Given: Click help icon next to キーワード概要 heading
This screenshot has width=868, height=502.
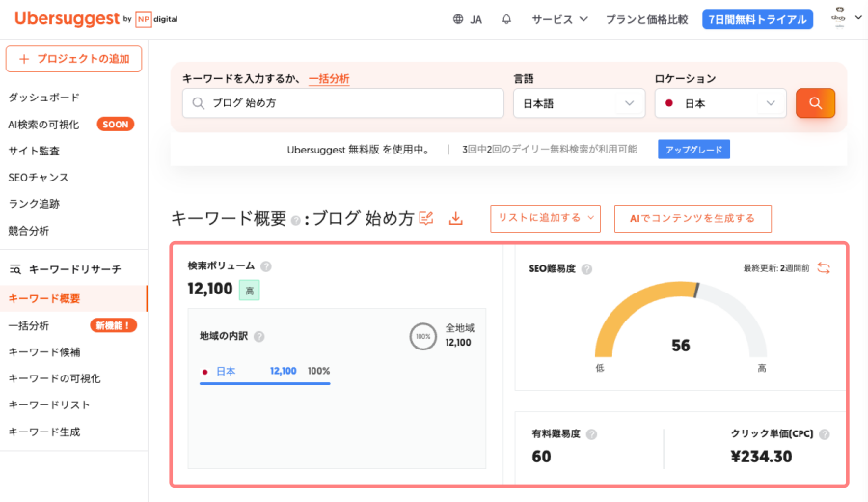Looking at the screenshot, I should point(296,221).
